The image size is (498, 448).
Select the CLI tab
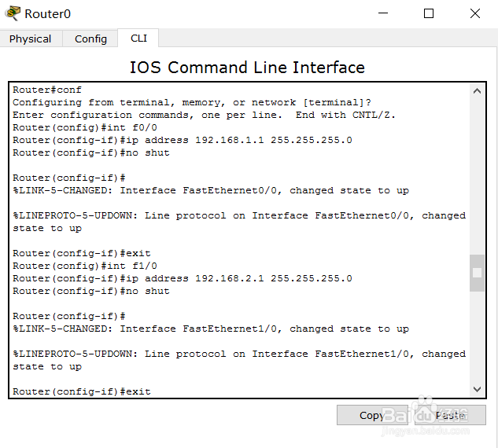[138, 38]
